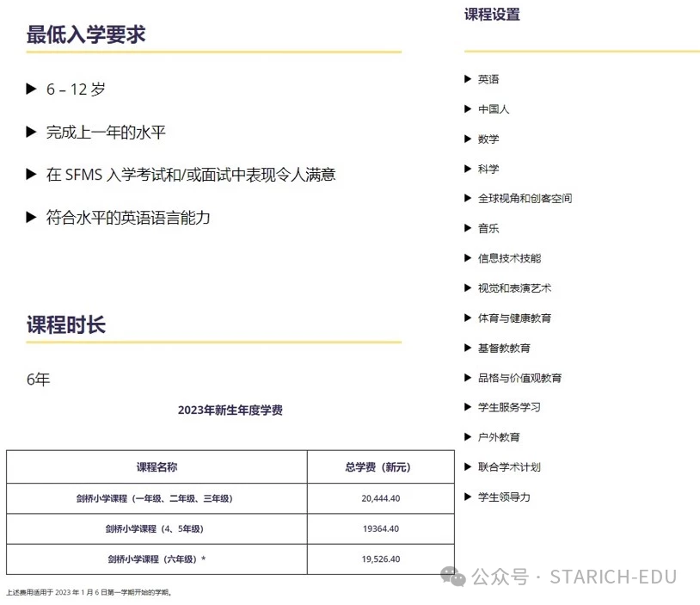Viewport: 700px width, 605px height.
Task: Select the '学生服务学习' item
Action: 509,407
